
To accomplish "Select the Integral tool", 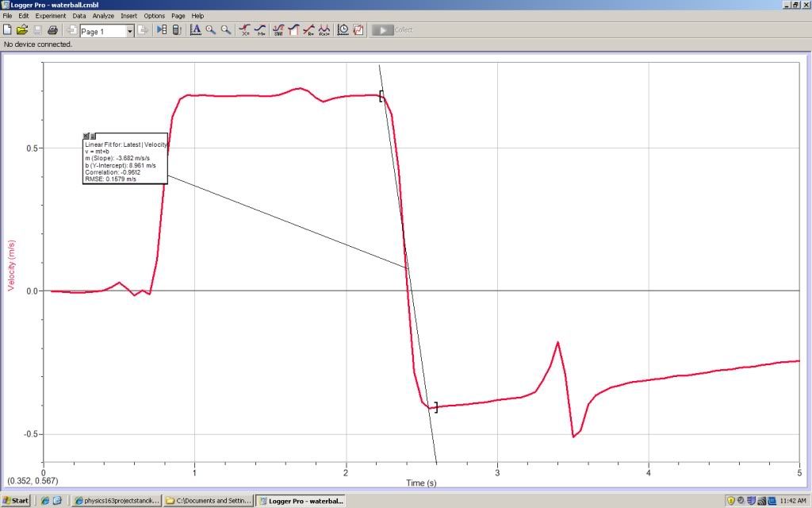I will [x=293, y=30].
